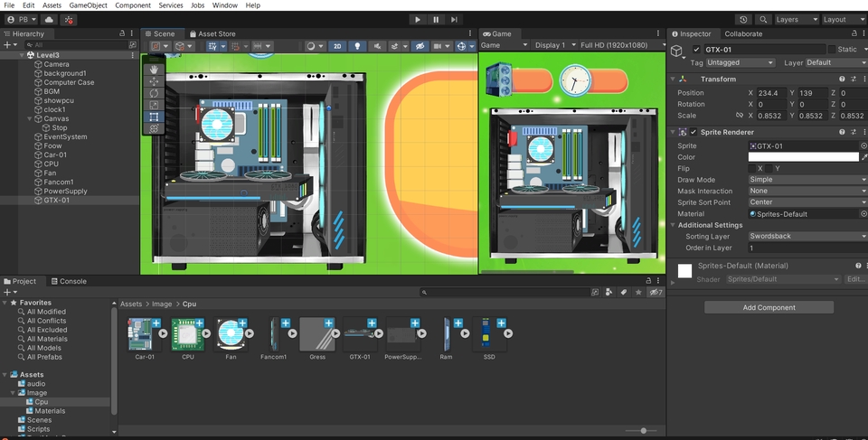The height and width of the screenshot is (440, 868).
Task: Click the Sprite Renderer color swatch
Action: coord(803,157)
